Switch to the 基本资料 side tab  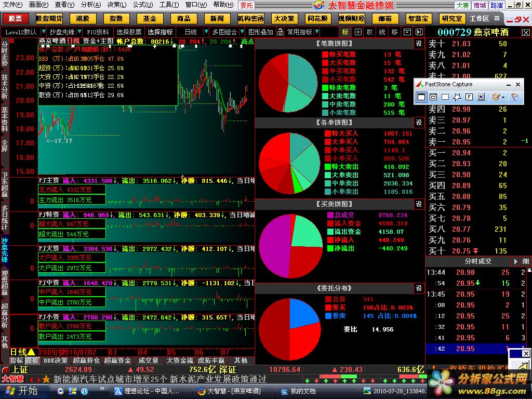pyautogui.click(x=4, y=119)
